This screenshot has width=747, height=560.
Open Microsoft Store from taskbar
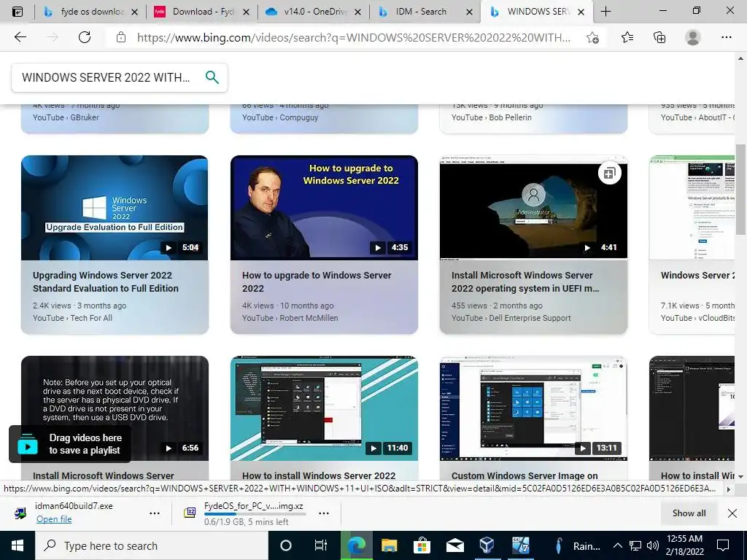tap(422, 545)
